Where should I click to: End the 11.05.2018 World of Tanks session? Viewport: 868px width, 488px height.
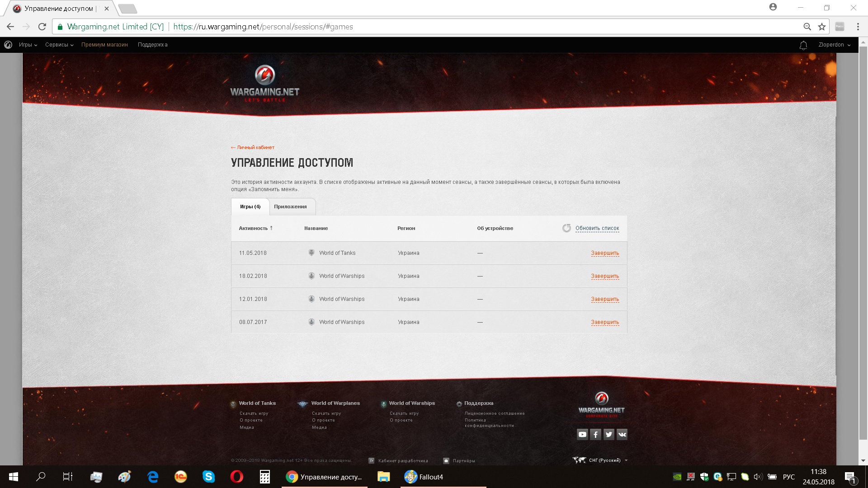click(605, 253)
